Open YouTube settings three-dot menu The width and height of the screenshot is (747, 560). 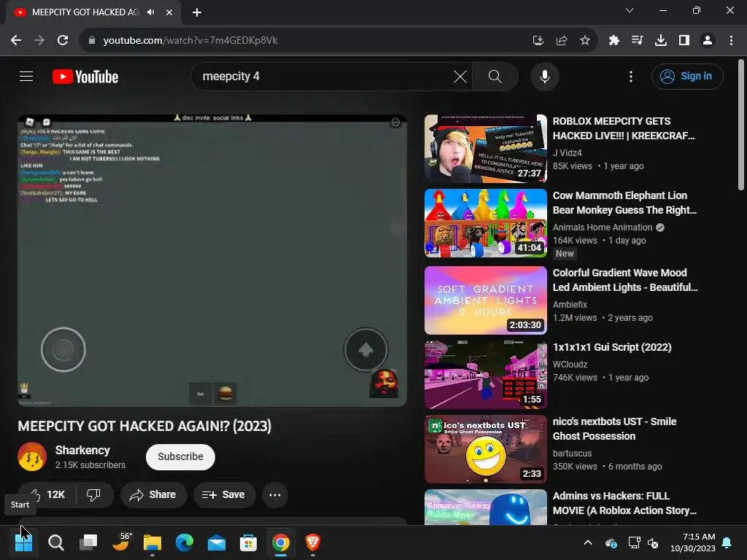pos(631,76)
